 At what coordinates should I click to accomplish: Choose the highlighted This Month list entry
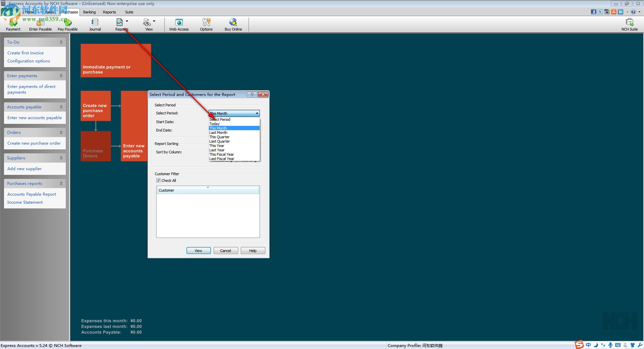234,128
